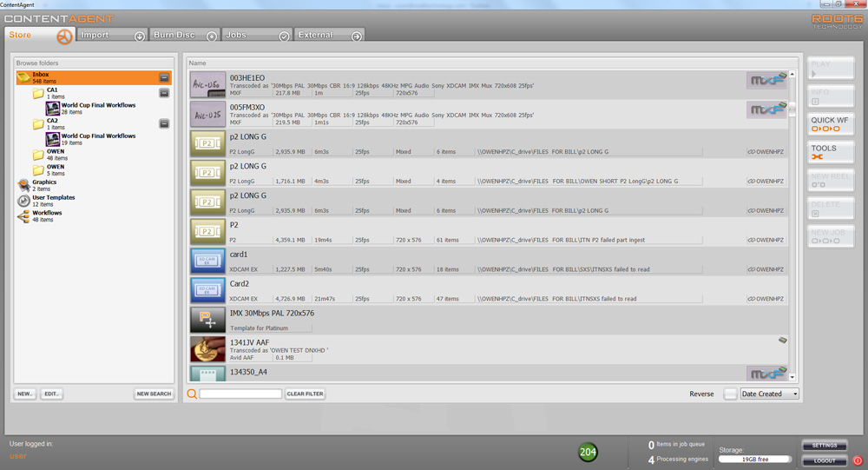This screenshot has width=868, height=470.
Task: Select the OWEN folder with 5 items
Action: tap(49, 169)
